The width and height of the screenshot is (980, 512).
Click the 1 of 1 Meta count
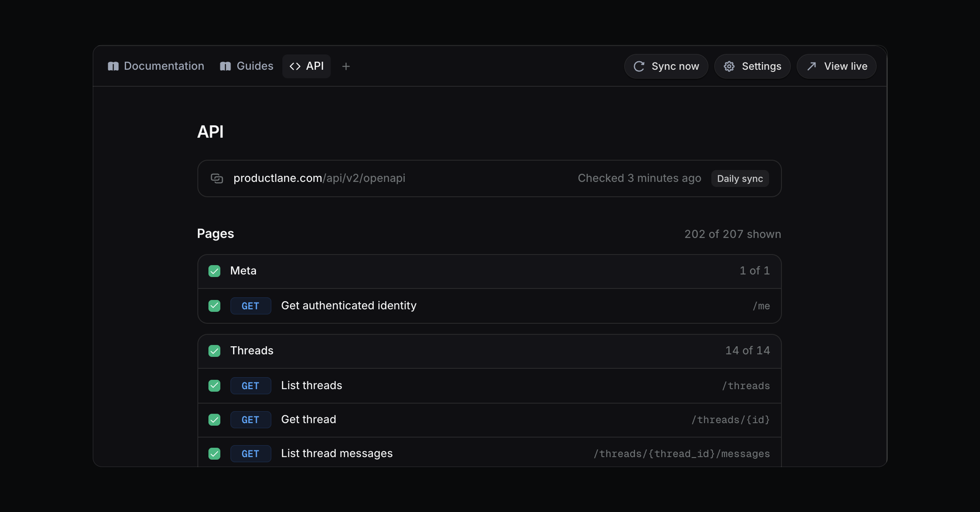click(x=755, y=271)
